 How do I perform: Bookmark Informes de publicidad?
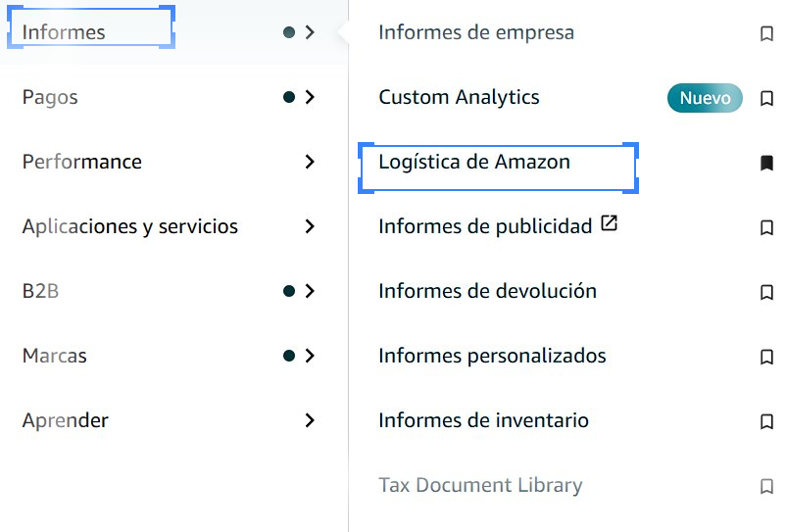(766, 227)
